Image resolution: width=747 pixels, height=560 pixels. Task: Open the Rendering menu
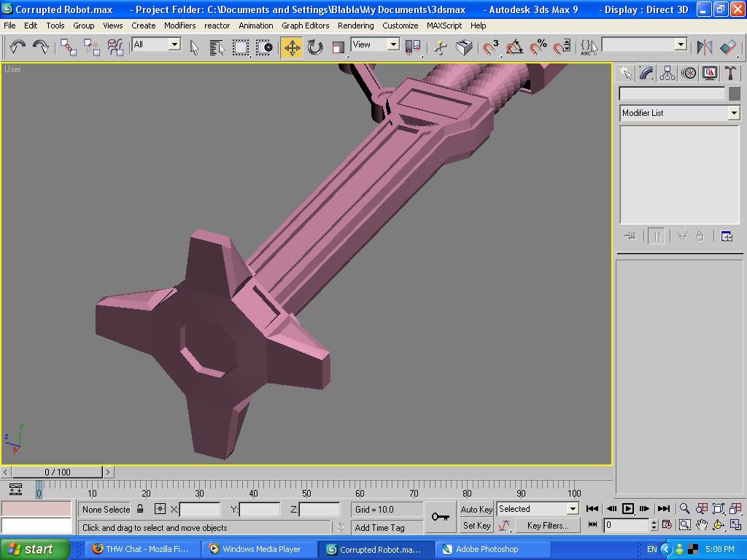click(356, 26)
